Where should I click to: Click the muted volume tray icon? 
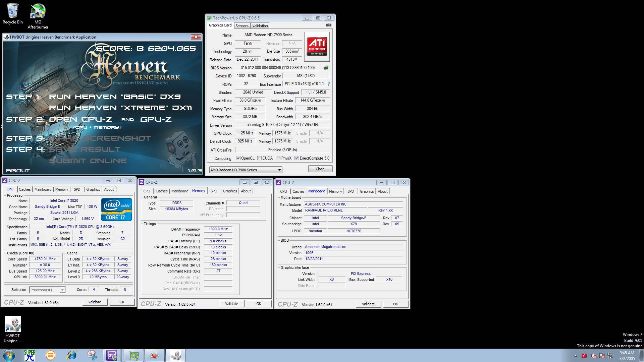tap(594, 356)
